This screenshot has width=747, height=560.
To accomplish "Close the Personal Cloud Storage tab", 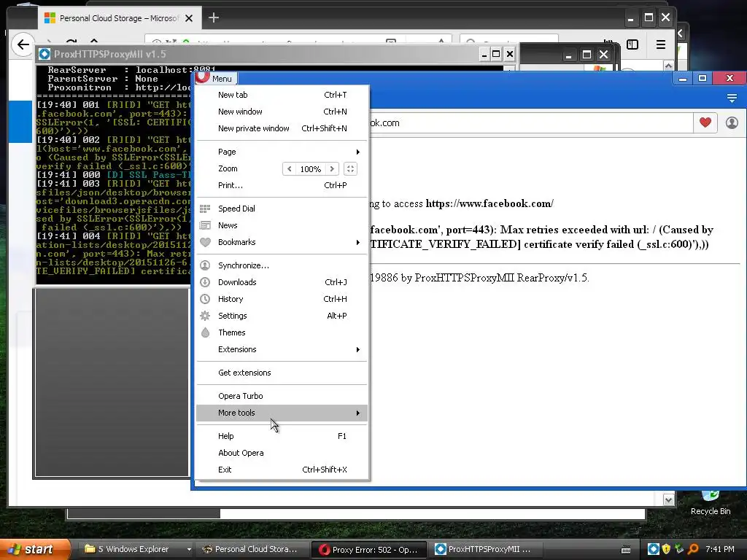I will click(189, 18).
